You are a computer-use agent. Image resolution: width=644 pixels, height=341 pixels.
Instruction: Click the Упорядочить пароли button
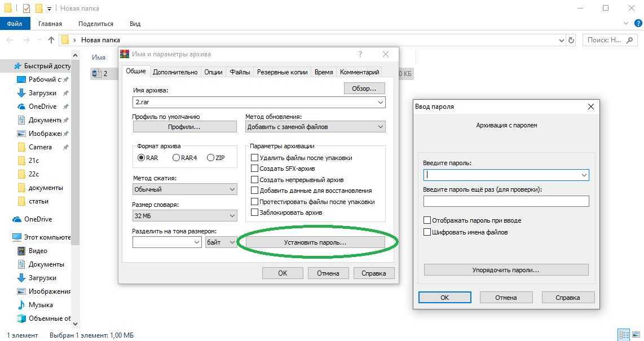click(x=506, y=270)
